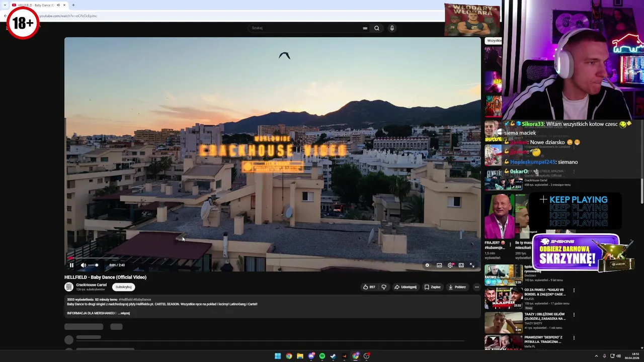Screen dimensions: 644x362
Task: Open the Rafonix 3:20 video thumbnail
Action: pyautogui.click(x=504, y=275)
